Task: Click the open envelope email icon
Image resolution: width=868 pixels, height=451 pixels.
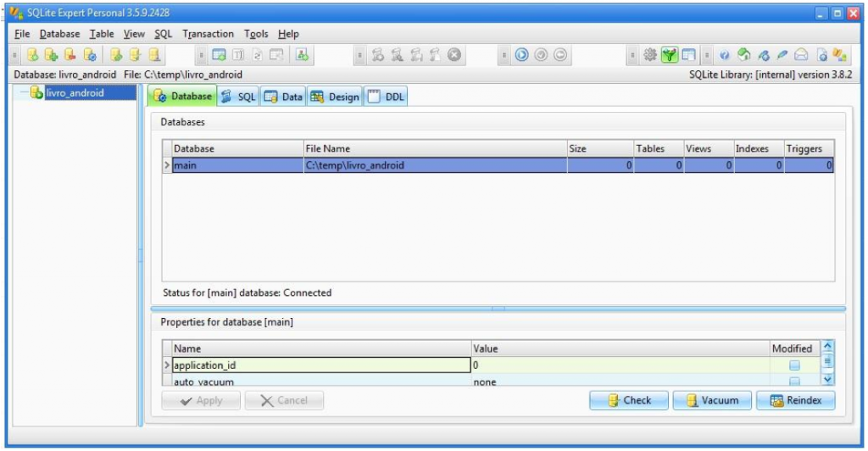Action: (x=801, y=55)
